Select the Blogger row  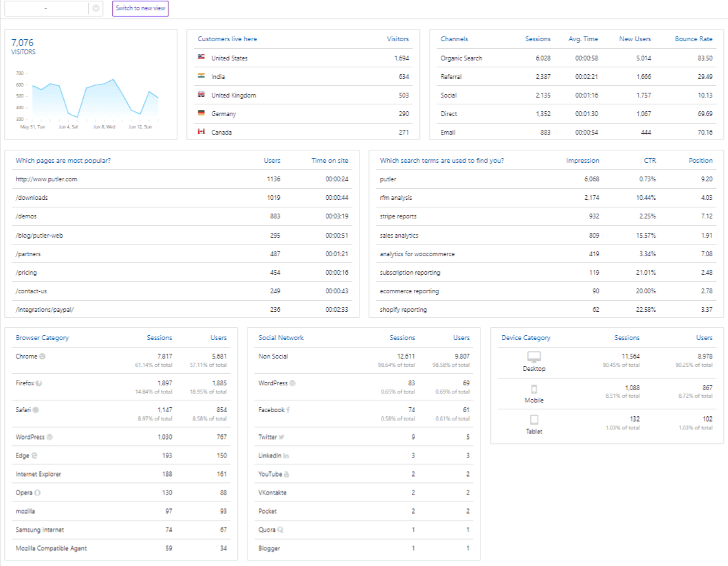click(x=364, y=548)
